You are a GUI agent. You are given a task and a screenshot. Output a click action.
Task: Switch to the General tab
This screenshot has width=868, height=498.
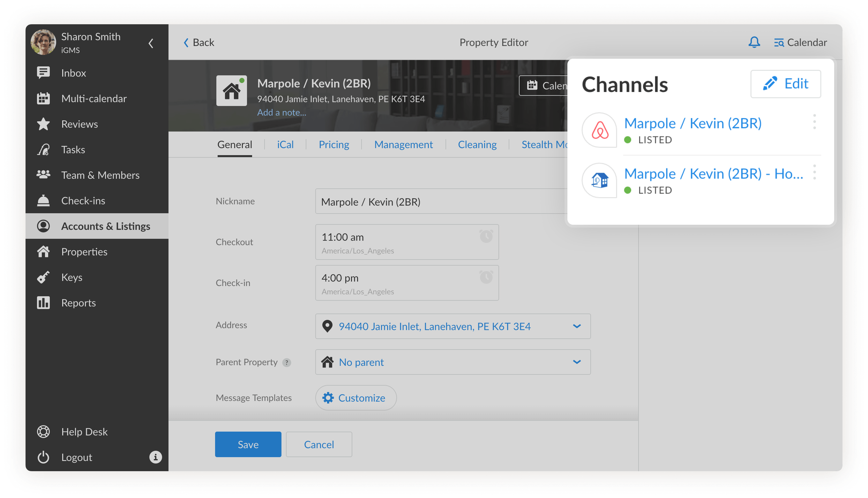[x=235, y=145]
